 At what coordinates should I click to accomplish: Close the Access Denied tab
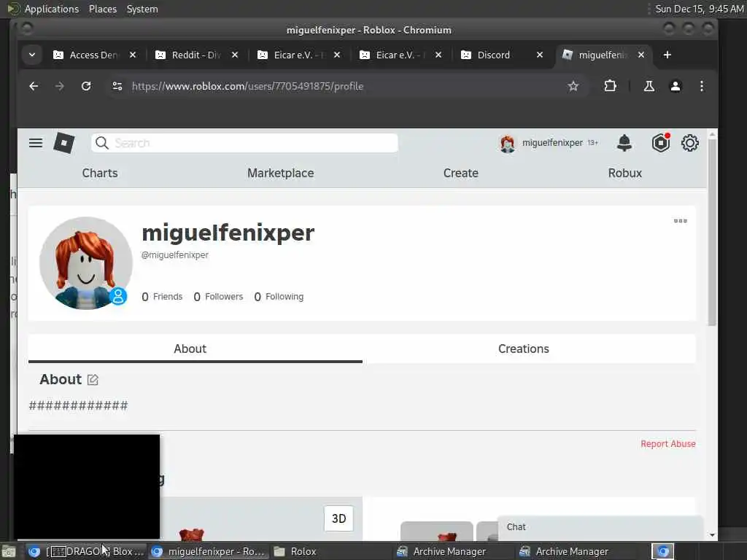[x=133, y=55]
